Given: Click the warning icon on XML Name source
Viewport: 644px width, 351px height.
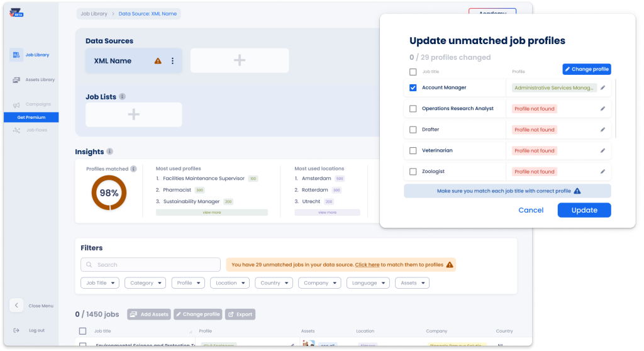Looking at the screenshot, I should 158,61.
